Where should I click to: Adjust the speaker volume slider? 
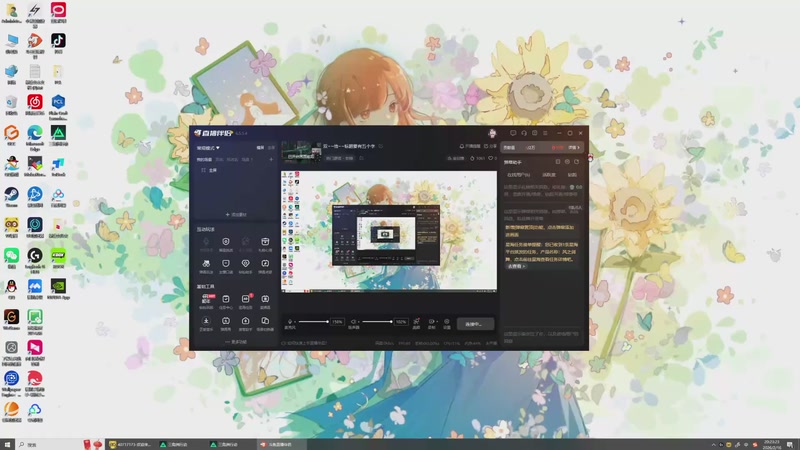pos(377,321)
